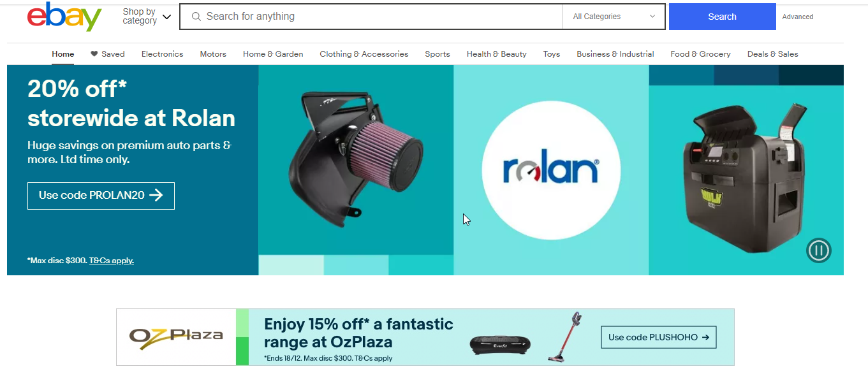Click Use code PROLAN20 button
868x390 pixels.
pos(101,196)
